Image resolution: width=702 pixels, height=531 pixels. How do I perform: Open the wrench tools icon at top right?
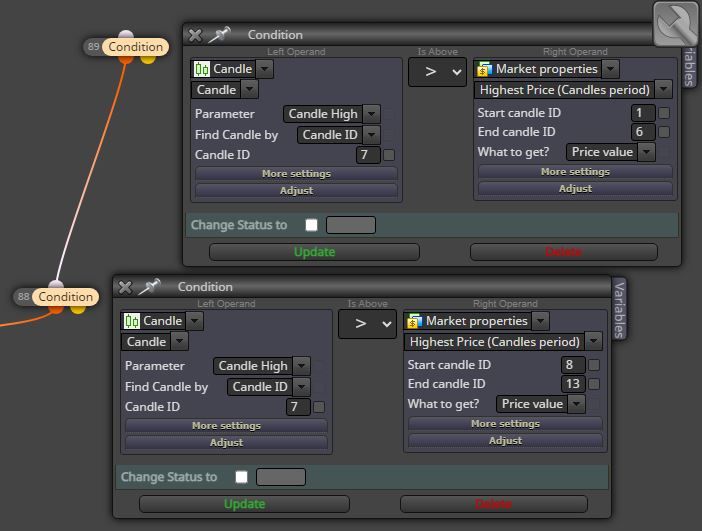(675, 23)
